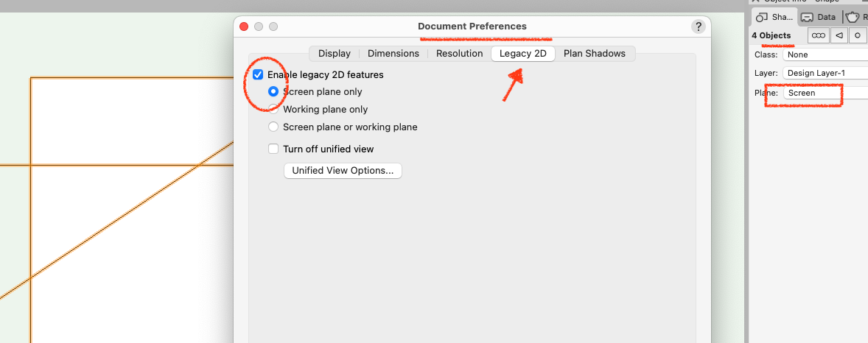Click the previous object triangle icon
This screenshot has height=343, width=868.
coord(839,35)
